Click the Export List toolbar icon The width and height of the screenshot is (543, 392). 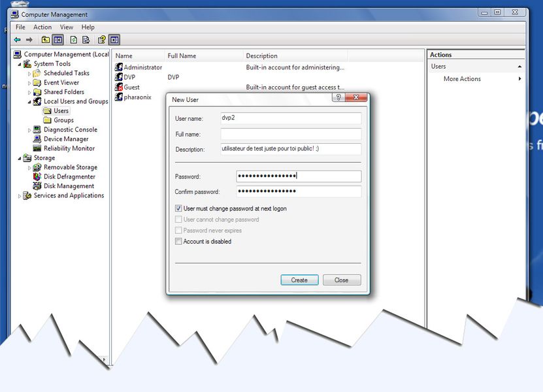click(86, 40)
